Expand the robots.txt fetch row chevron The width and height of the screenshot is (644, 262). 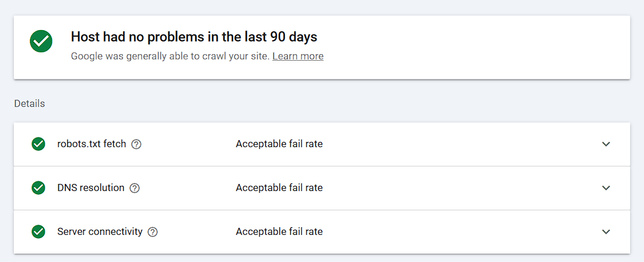tap(606, 144)
